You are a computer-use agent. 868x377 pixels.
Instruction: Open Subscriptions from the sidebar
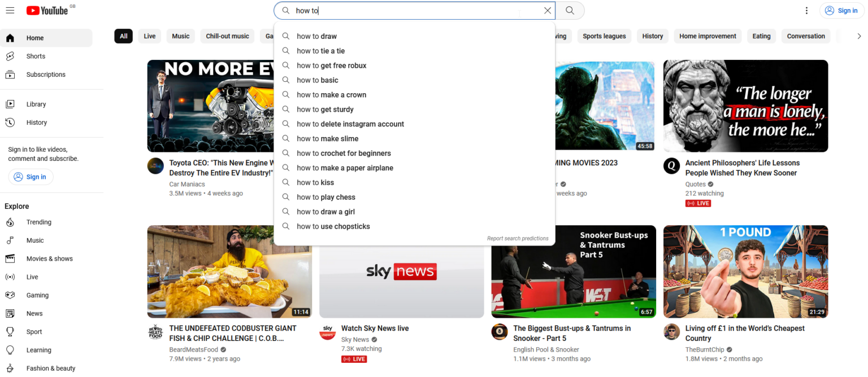[45, 74]
